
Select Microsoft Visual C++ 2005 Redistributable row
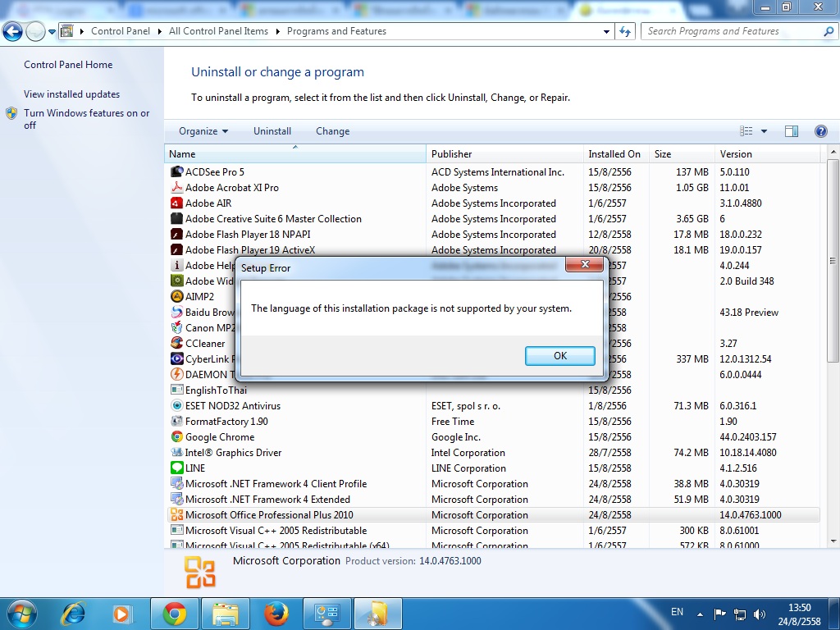click(494, 531)
